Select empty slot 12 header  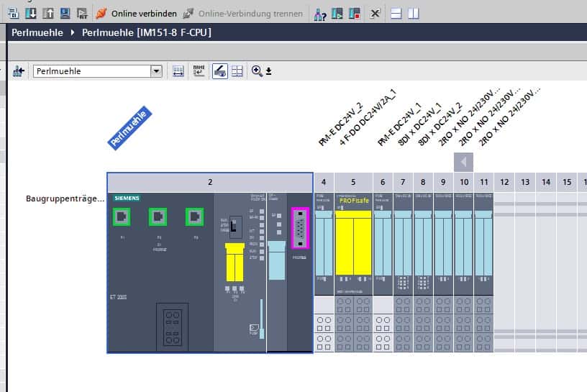504,183
